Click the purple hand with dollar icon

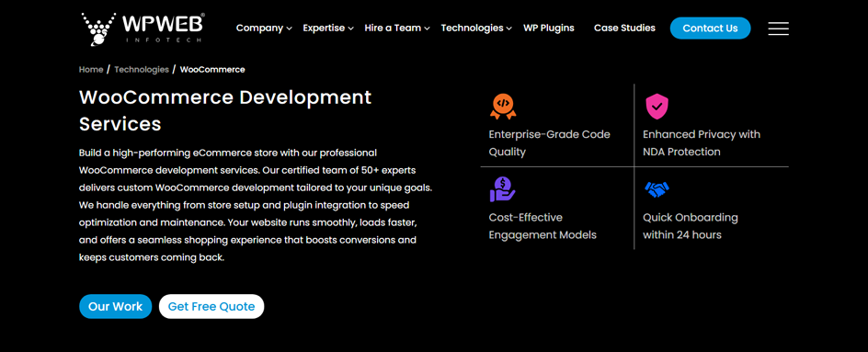click(x=502, y=189)
